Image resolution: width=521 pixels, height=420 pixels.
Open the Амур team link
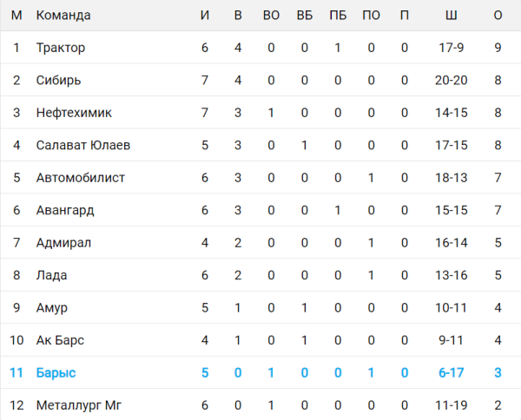pyautogui.click(x=52, y=307)
